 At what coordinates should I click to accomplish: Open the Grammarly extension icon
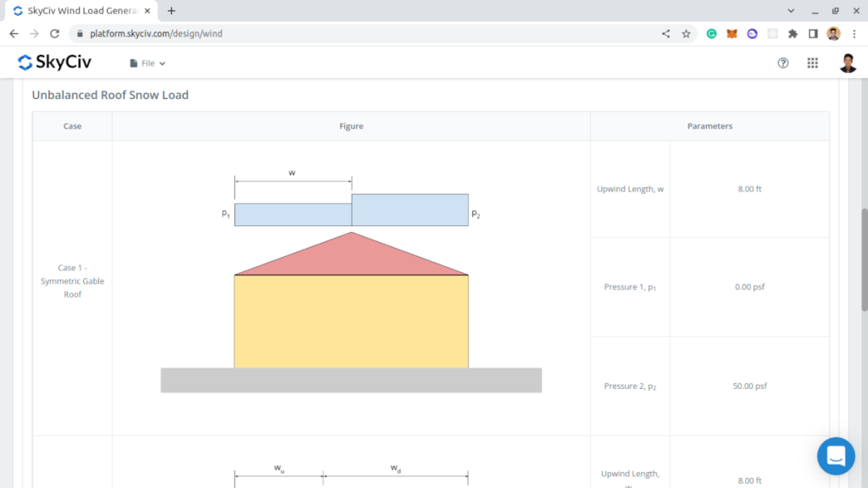(x=711, y=33)
